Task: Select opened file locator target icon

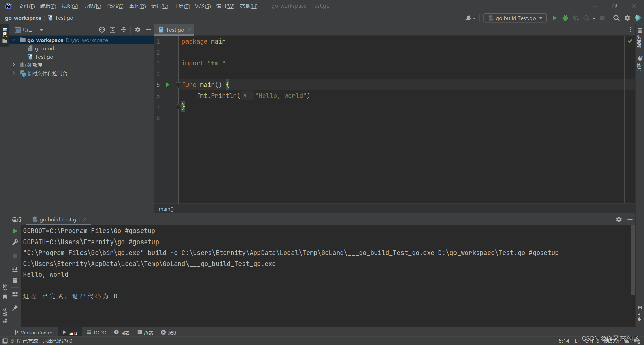Action: [102, 30]
